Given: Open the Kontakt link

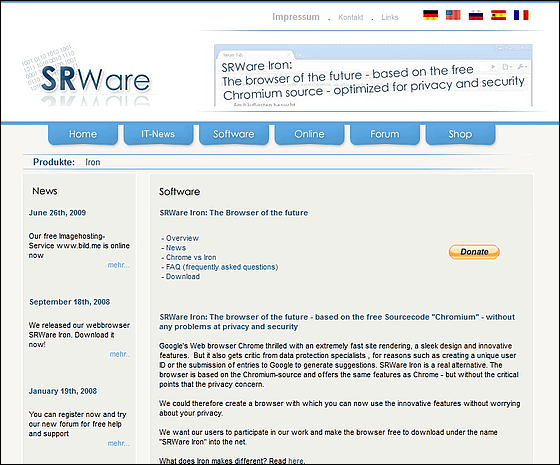Looking at the screenshot, I should (x=351, y=17).
